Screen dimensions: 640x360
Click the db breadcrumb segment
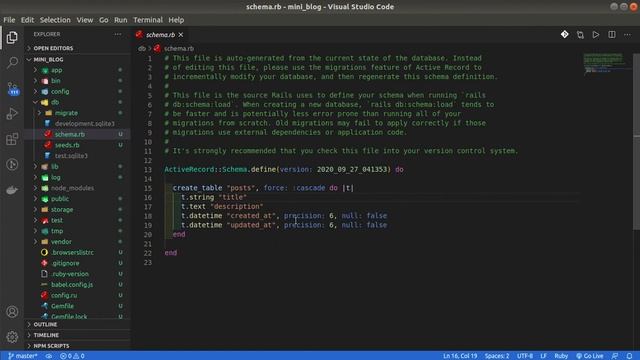point(142,48)
